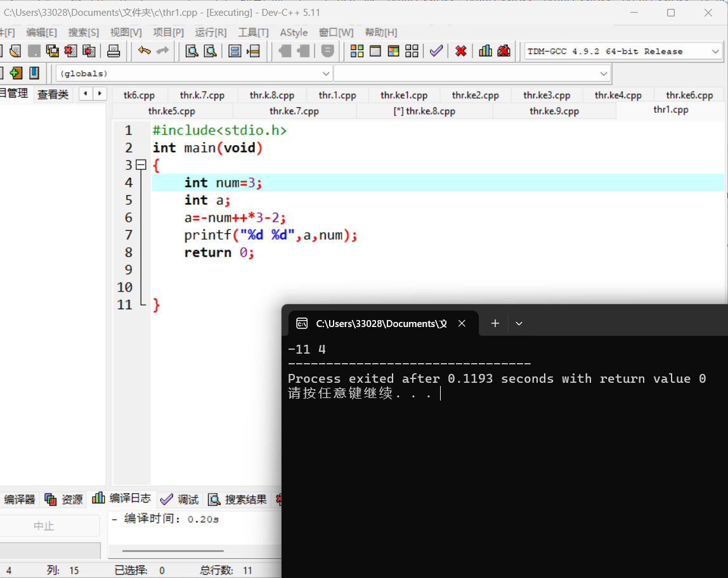Open the terminal new-tab dropdown chevron
The height and width of the screenshot is (578, 728).
519,323
